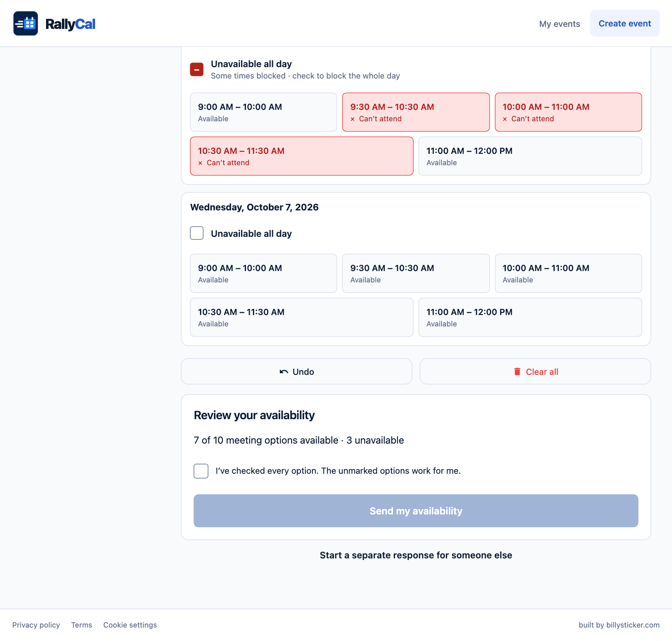Select the available 11:00 AM – 12:00 PM slot in the upper day card
Viewport: 672px width, 641px height.
click(530, 156)
